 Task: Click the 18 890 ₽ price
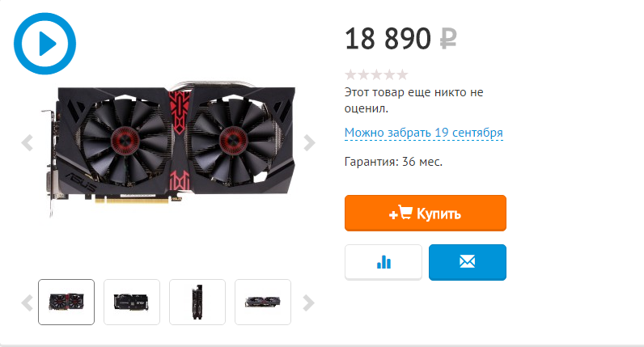400,39
